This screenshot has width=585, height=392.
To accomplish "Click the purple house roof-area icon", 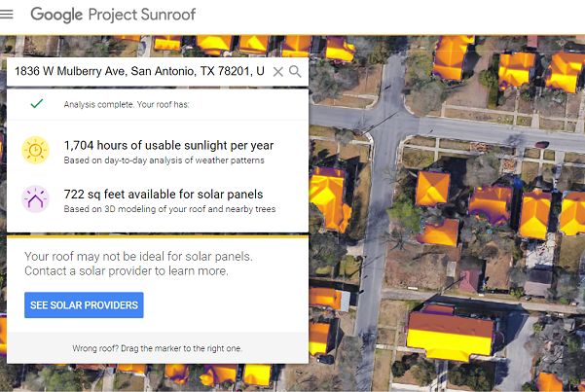I will click(x=35, y=199).
